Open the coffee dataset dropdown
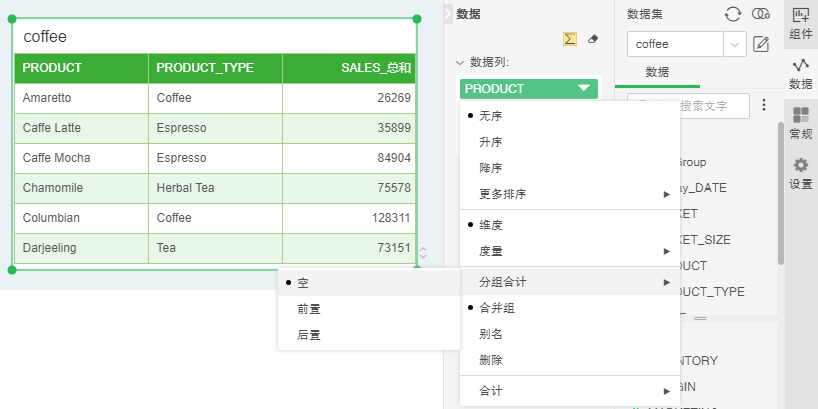This screenshot has width=818, height=409. pyautogui.click(x=736, y=44)
